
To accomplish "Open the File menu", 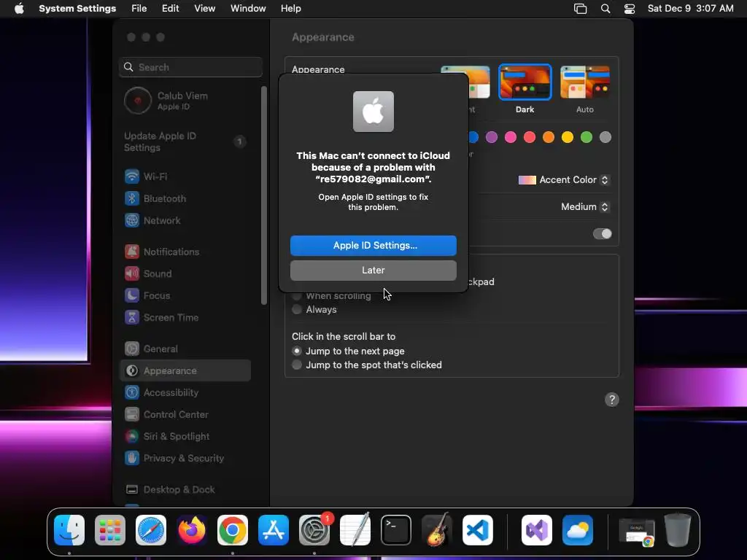I will tap(139, 9).
